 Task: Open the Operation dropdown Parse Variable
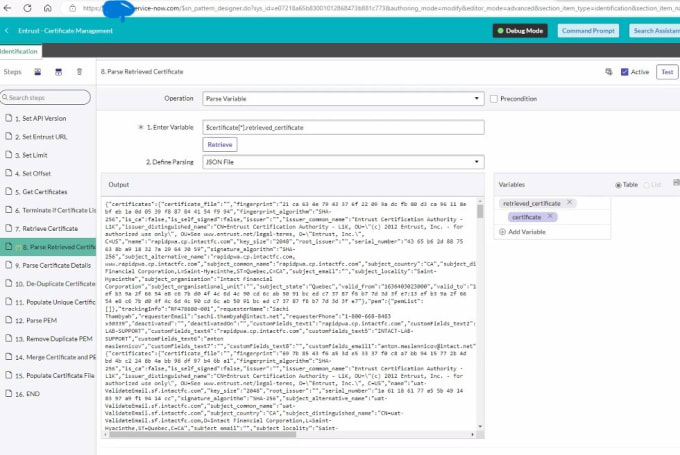click(343, 99)
